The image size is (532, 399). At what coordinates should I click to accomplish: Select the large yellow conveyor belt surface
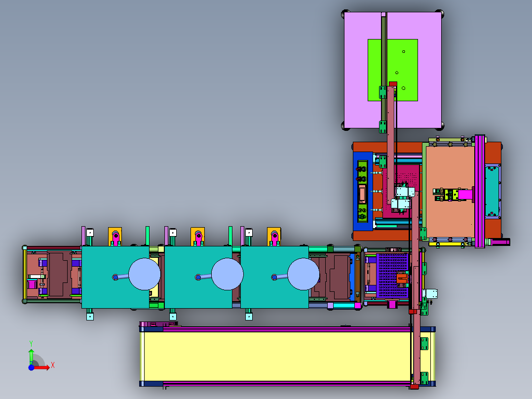click(276, 357)
